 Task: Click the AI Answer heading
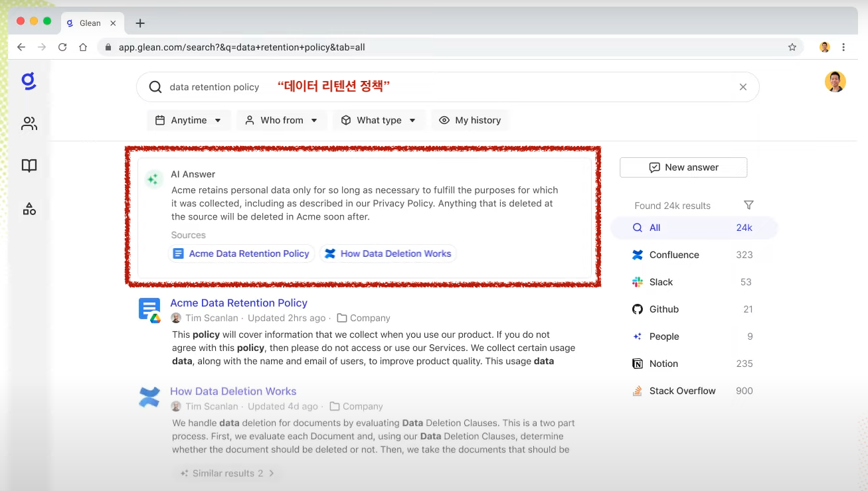[193, 174]
